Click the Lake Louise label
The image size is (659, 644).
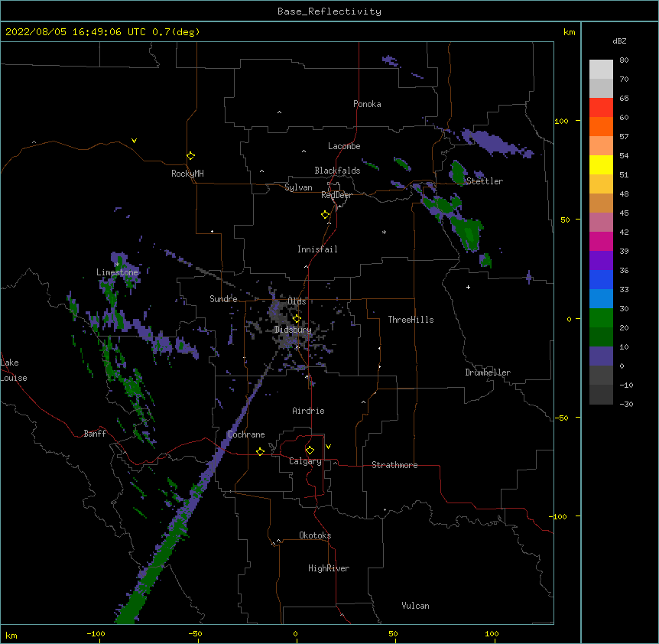click(x=14, y=370)
